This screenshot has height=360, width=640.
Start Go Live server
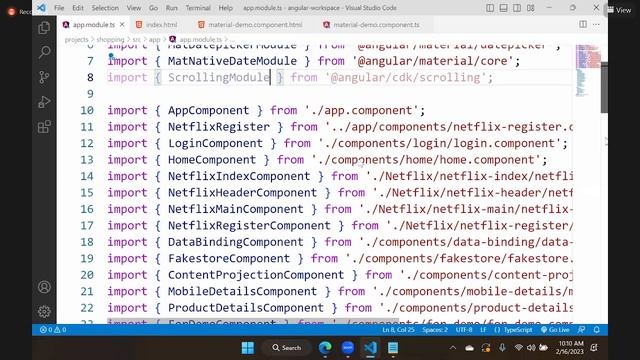[555, 329]
